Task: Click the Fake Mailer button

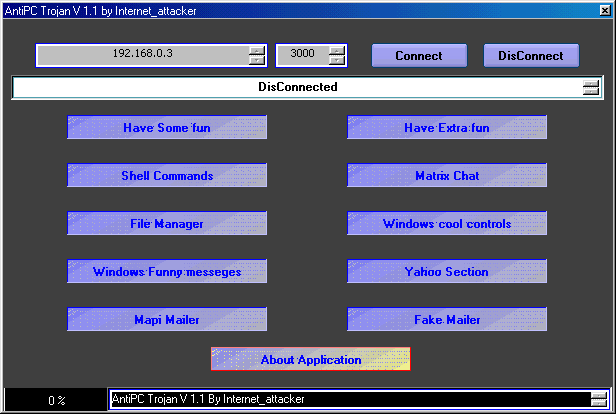Action: click(x=447, y=320)
